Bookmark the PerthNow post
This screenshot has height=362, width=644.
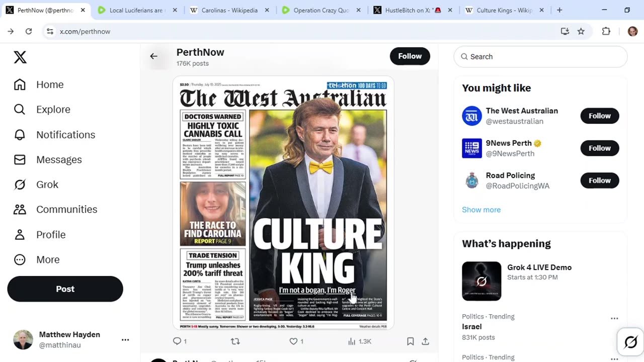pos(411,341)
